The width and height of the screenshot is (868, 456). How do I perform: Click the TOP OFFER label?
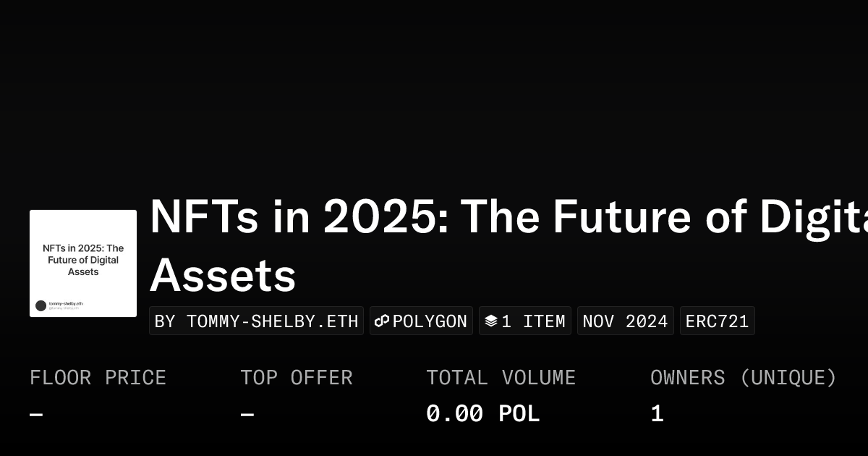tap(297, 378)
